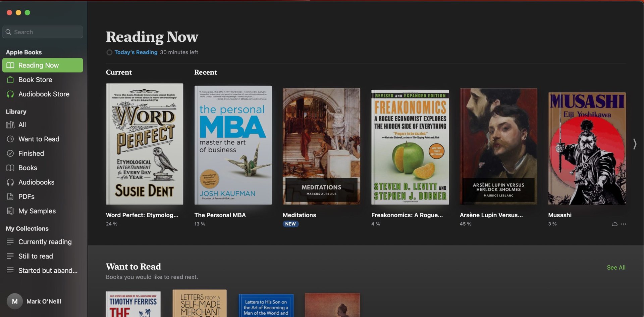
Task: Open the Word Perfect book cover
Action: pos(145,144)
